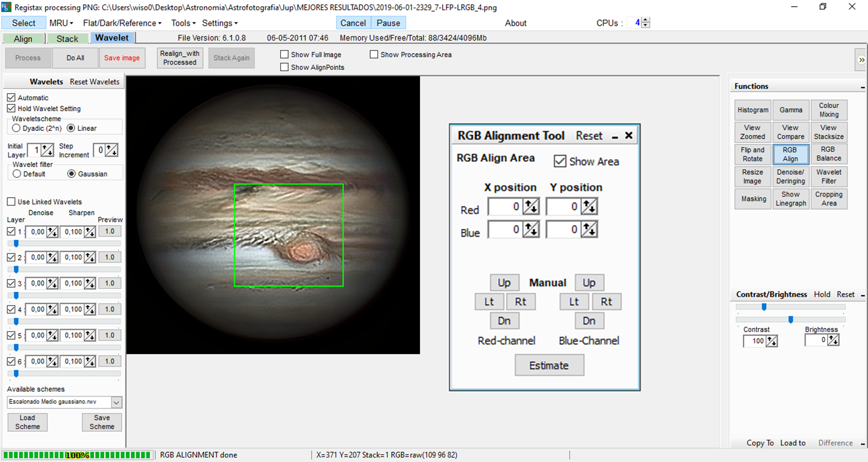Switch to the Stack tab
Screen dimensions: 868x462
[x=67, y=39]
